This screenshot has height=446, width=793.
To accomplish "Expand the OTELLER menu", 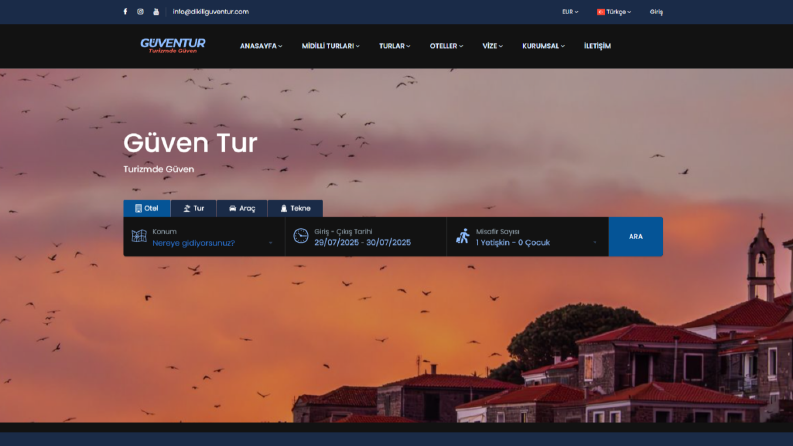I will click(x=446, y=46).
